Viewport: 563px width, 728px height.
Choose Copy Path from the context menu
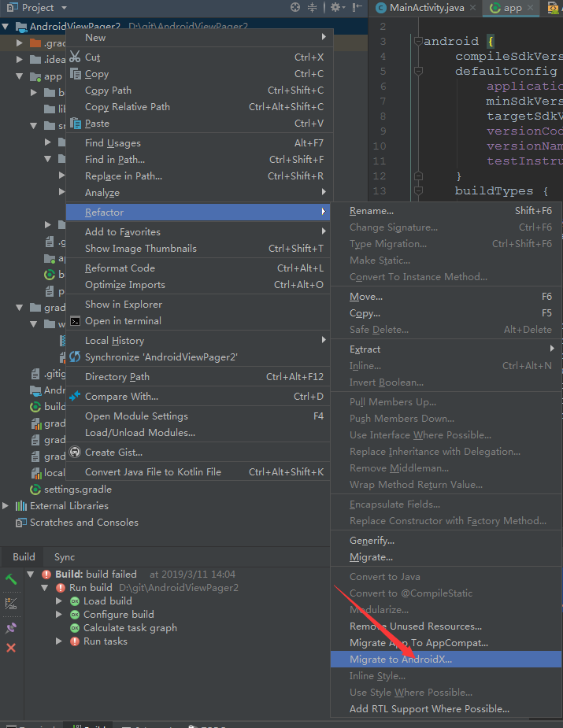tap(200, 90)
